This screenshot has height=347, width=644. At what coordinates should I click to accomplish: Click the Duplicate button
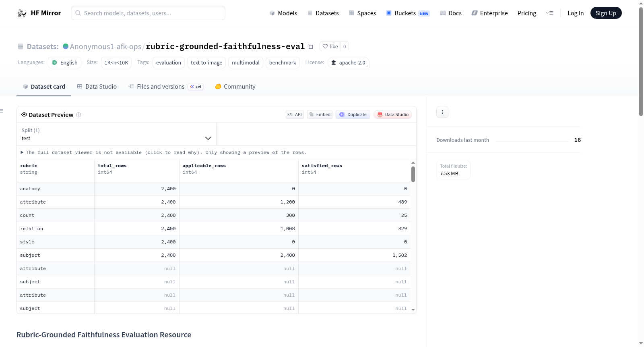tap(353, 114)
